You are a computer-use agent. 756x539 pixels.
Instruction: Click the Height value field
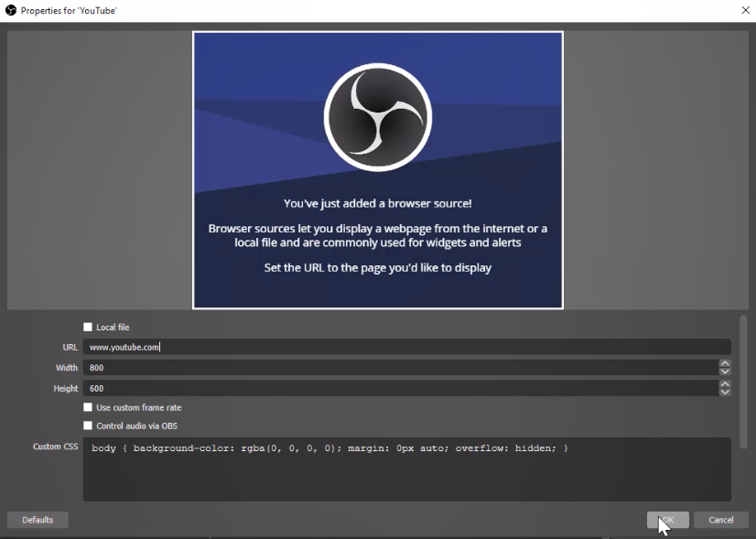click(x=400, y=388)
